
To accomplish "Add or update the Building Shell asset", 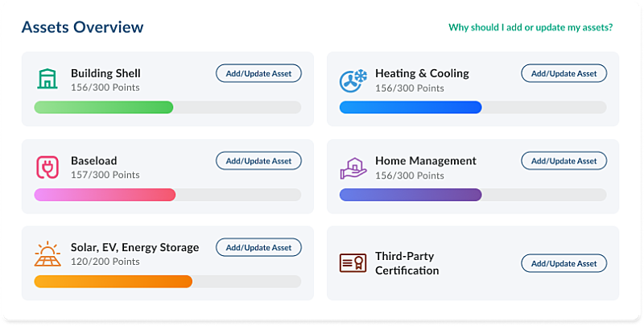I will coord(258,73).
